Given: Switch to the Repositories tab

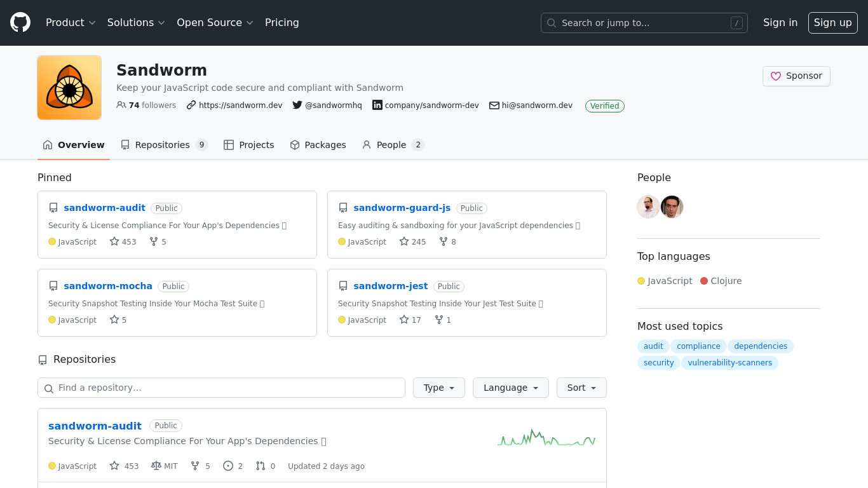Looking at the screenshot, I should coord(165,145).
